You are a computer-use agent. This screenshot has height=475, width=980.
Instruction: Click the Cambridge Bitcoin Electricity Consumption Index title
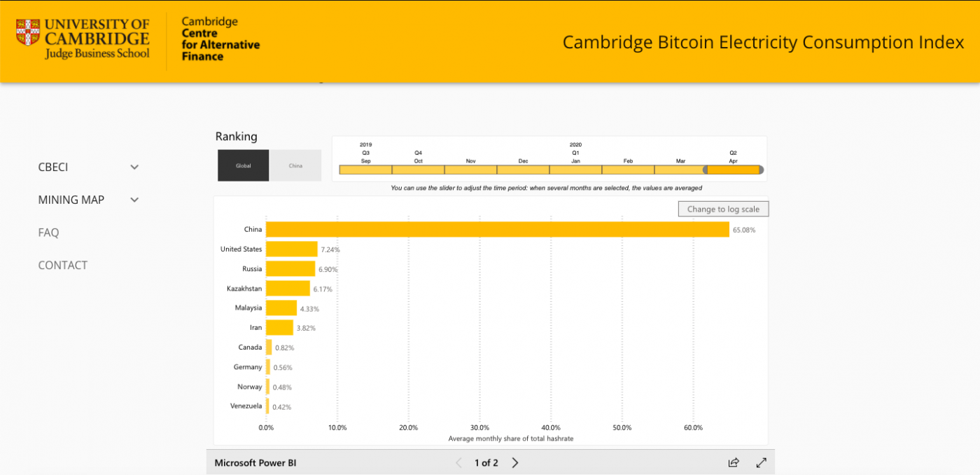pyautogui.click(x=762, y=42)
